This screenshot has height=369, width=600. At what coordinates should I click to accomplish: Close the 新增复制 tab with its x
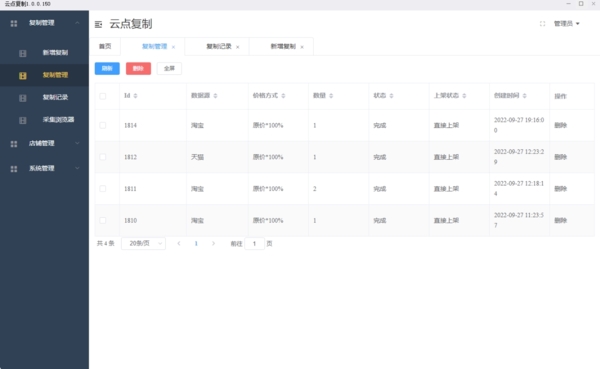click(x=302, y=47)
